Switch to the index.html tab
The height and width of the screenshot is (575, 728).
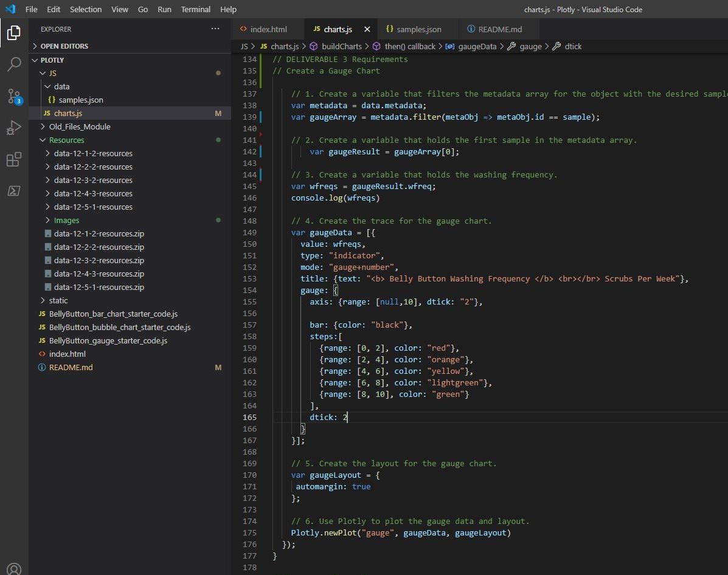[x=268, y=29]
